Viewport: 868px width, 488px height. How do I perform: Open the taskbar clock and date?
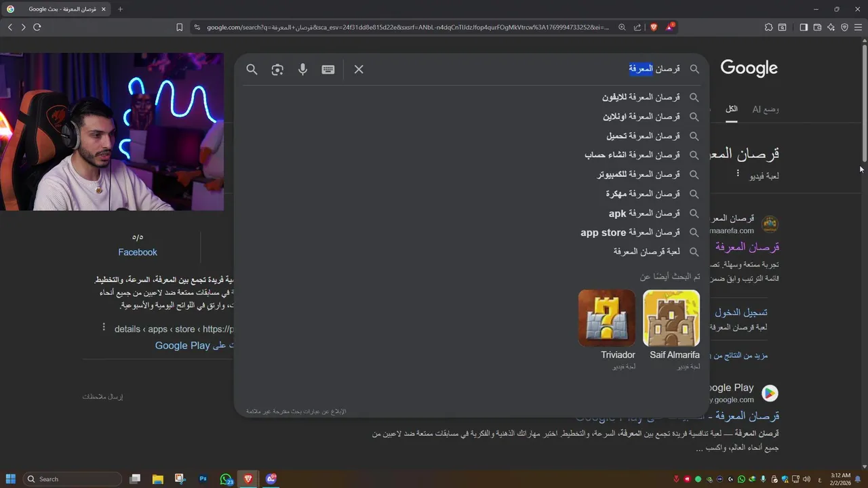pos(840,479)
